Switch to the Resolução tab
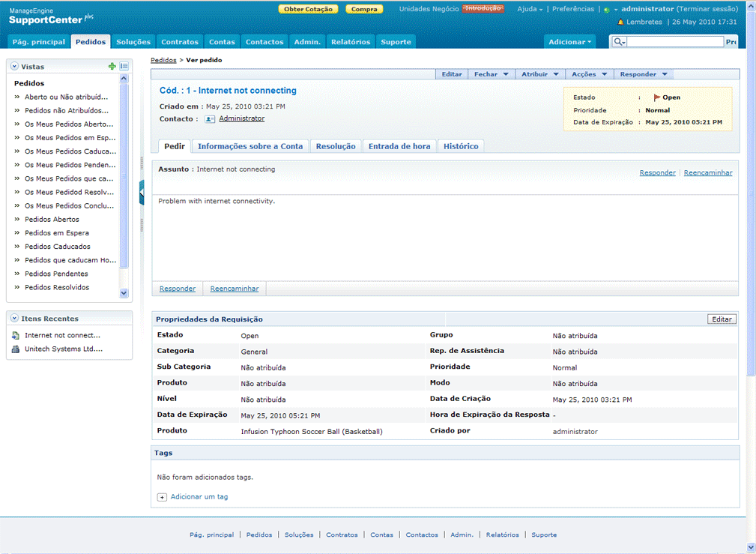The width and height of the screenshot is (756, 554). 336,146
